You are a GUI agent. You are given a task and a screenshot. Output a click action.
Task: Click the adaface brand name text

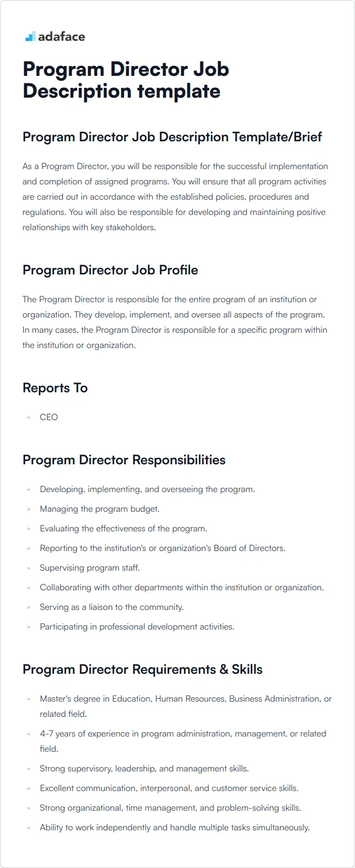coord(62,37)
